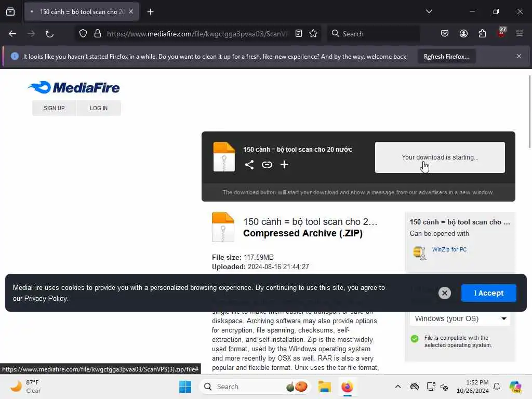Click the Firefox View icon in tab bar
Viewport: 532px width, 399px height.
[10, 11]
